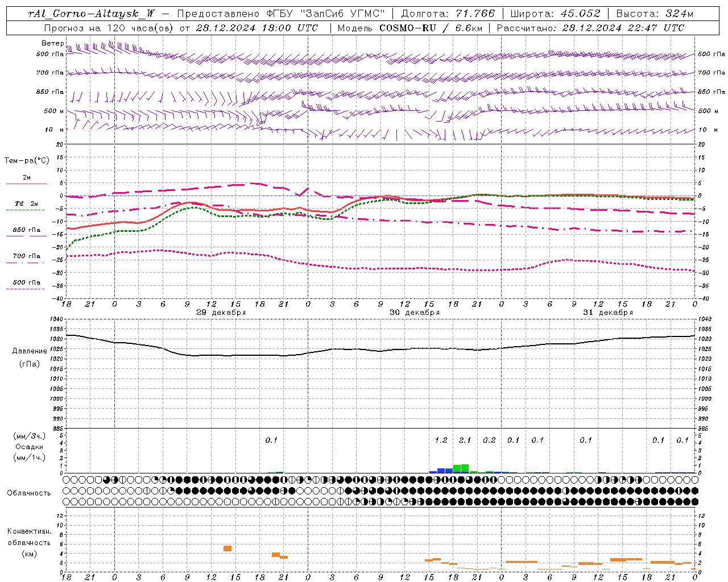This screenshot has height=582, width=728.
Task: Click the blue dashed Td 2м legend line sample
Action: pos(25,210)
